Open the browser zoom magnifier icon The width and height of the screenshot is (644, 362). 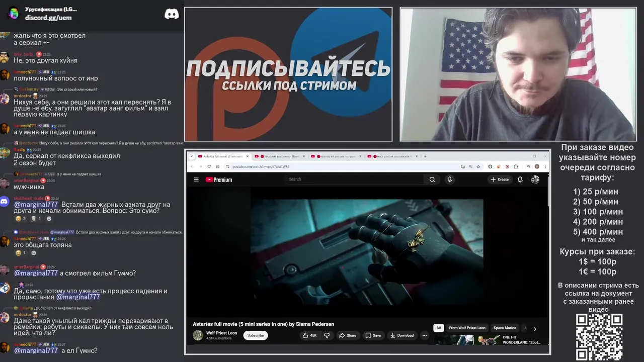click(470, 166)
